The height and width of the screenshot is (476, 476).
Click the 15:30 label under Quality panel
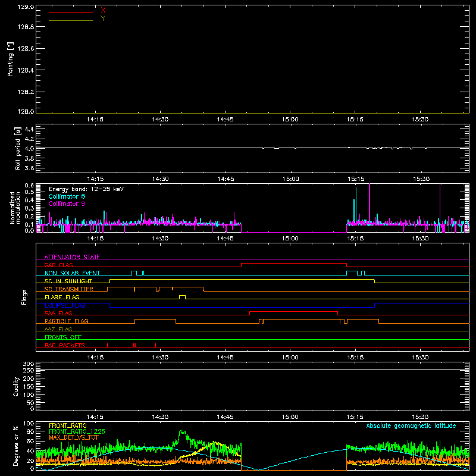pyautogui.click(x=420, y=417)
